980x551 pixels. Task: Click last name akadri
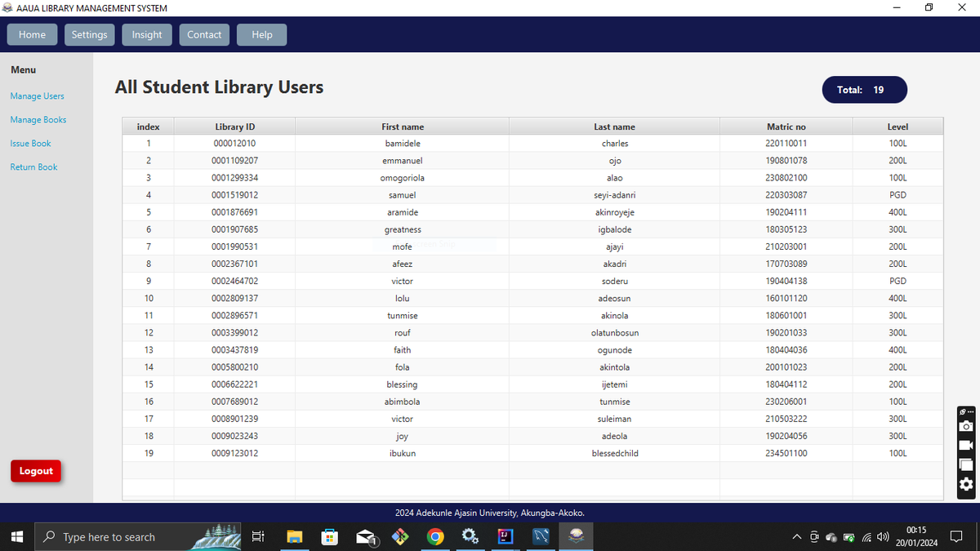tap(614, 264)
